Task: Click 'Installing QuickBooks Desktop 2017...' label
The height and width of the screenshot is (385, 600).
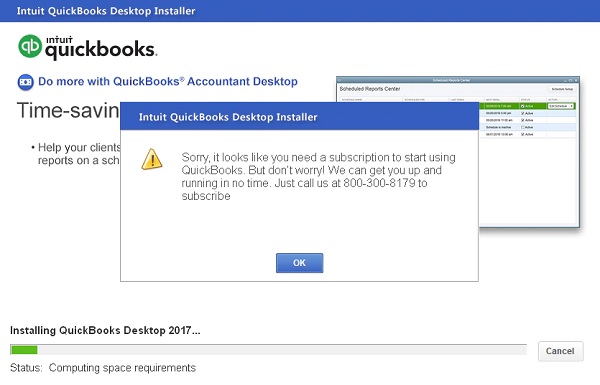Action: pos(105,330)
